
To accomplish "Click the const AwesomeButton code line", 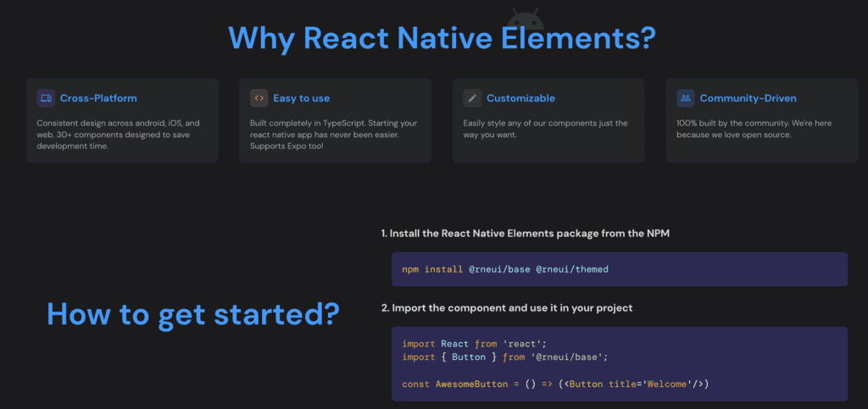I will pos(555,384).
